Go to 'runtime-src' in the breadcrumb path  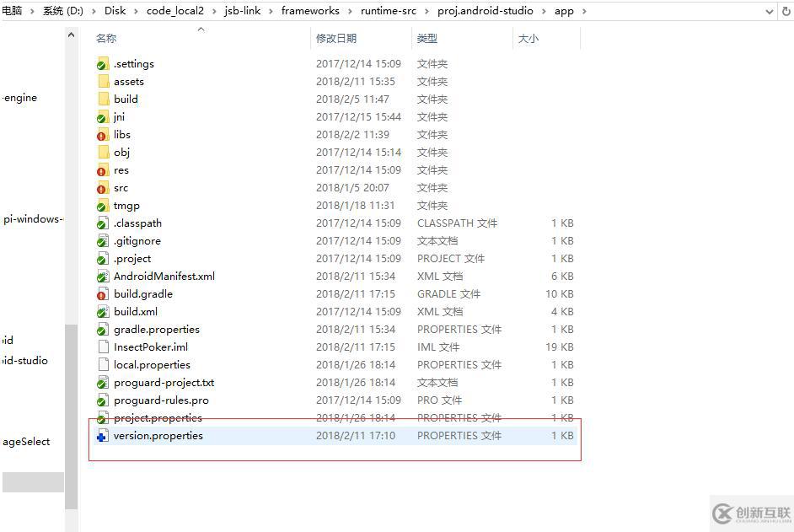point(389,11)
